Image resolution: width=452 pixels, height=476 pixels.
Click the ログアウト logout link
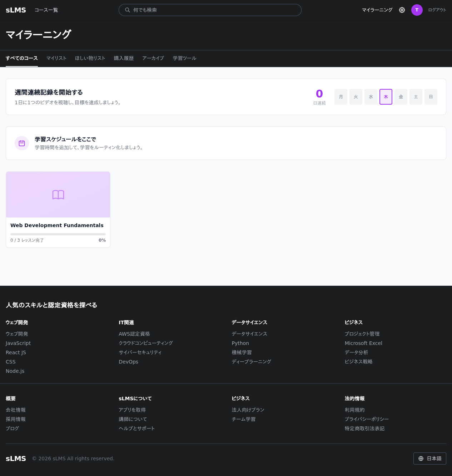(437, 10)
